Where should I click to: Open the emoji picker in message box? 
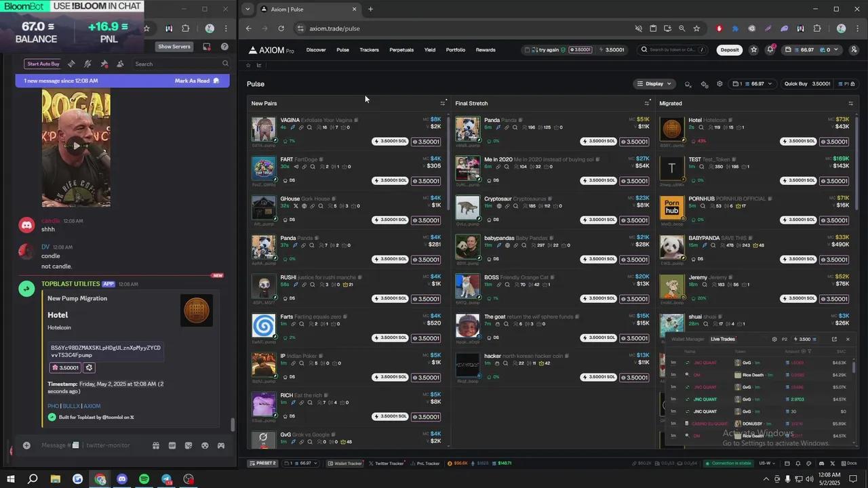205,445
